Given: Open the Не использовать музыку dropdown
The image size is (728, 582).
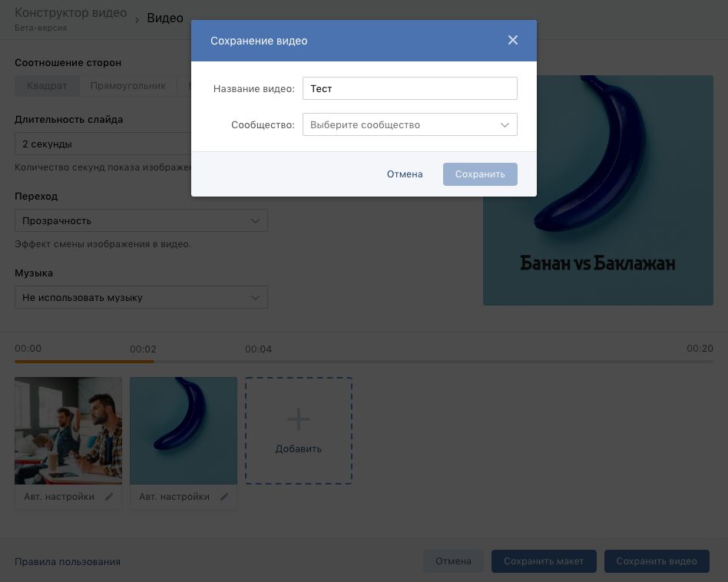Looking at the screenshot, I should click(141, 297).
